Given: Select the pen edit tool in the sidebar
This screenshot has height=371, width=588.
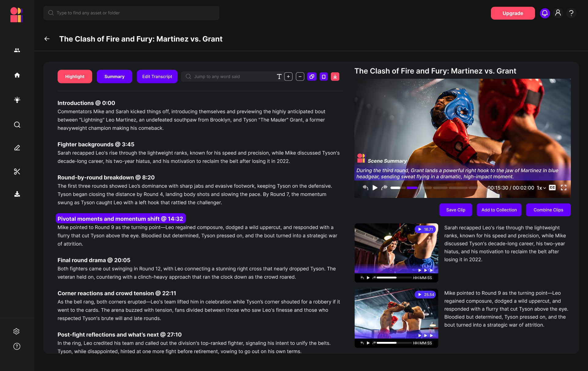Looking at the screenshot, I should tap(17, 148).
